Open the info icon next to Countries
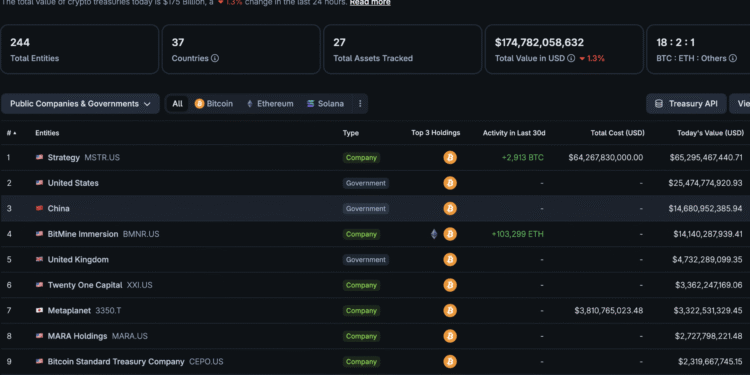Image resolution: width=750 pixels, height=375 pixels. (x=215, y=58)
